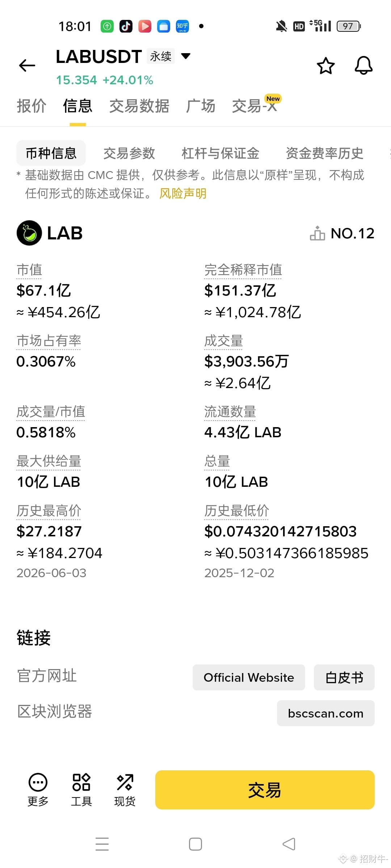Open the Official Website button
The width and height of the screenshot is (391, 868).
pos(249,677)
